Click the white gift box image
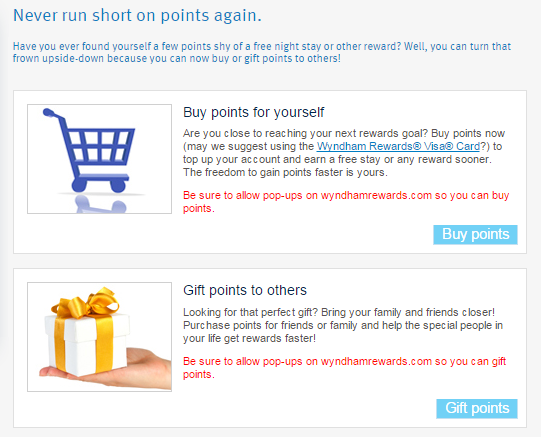Viewport: 541px width, 437px height. (86, 345)
